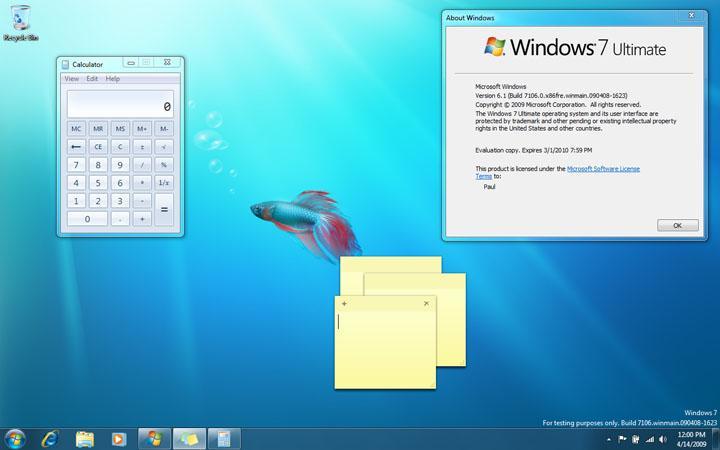This screenshot has height=450, width=720.
Task: Open the Calculator Help menu
Action: [x=113, y=79]
